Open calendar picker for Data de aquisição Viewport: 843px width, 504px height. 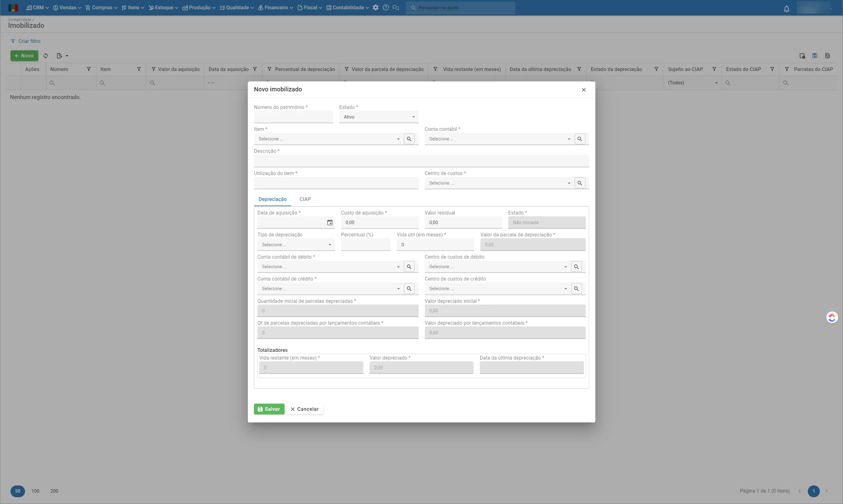[329, 223]
